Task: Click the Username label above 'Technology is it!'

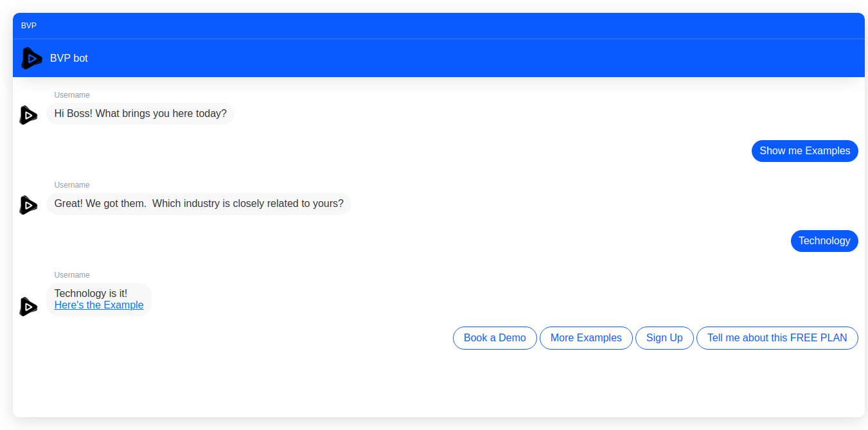Action: [x=72, y=275]
